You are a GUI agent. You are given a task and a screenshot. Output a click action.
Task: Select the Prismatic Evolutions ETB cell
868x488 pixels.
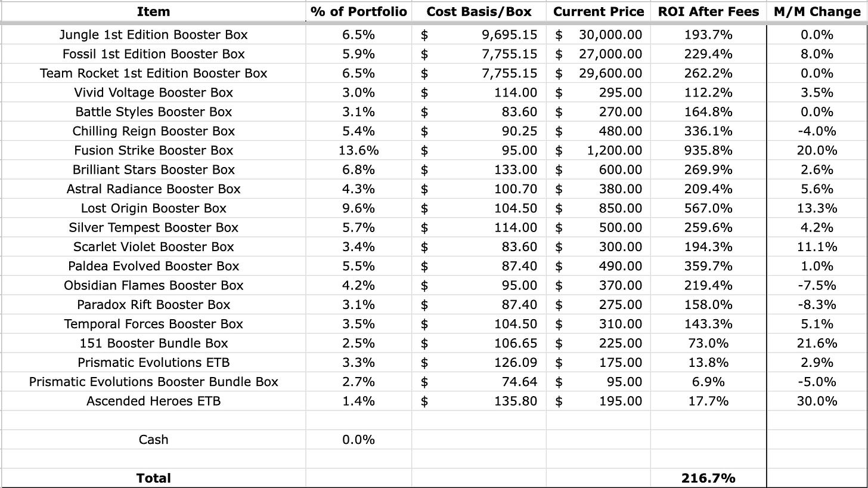[153, 363]
